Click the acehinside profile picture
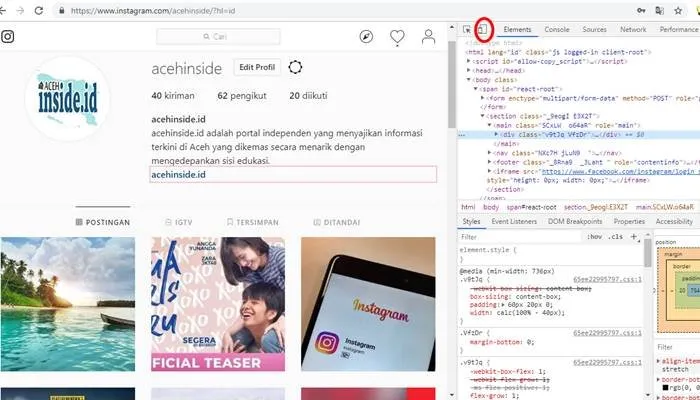Screen dimensions: 700x400 point(67,98)
